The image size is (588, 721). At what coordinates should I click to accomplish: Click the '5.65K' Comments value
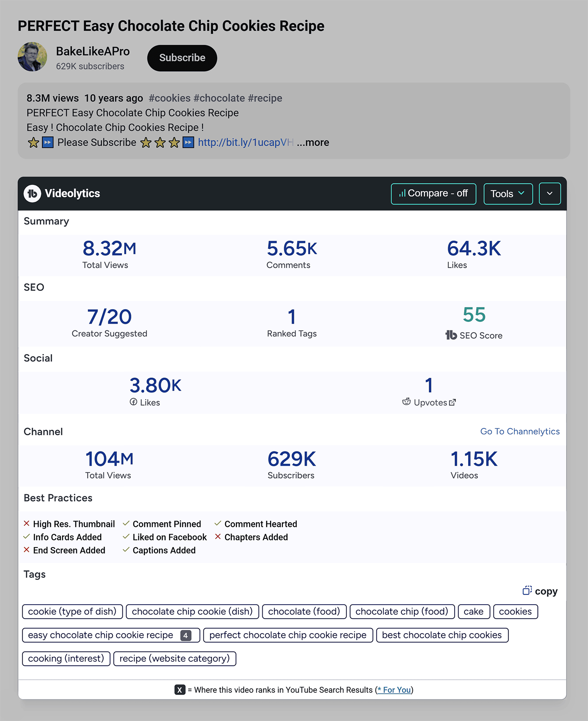[x=292, y=248]
